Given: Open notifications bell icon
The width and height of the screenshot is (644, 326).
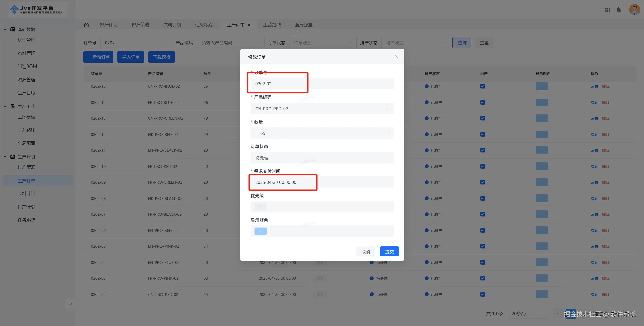Looking at the screenshot, I should 619,10.
